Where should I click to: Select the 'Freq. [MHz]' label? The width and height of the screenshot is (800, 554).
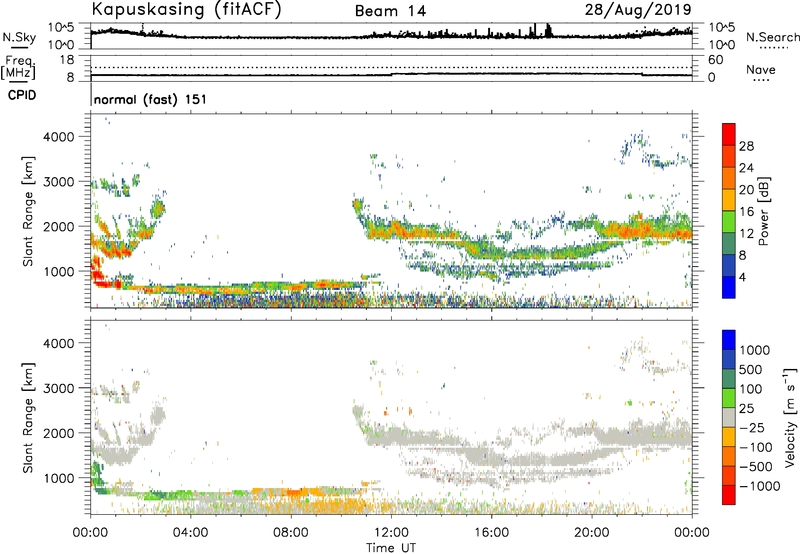click(18, 68)
